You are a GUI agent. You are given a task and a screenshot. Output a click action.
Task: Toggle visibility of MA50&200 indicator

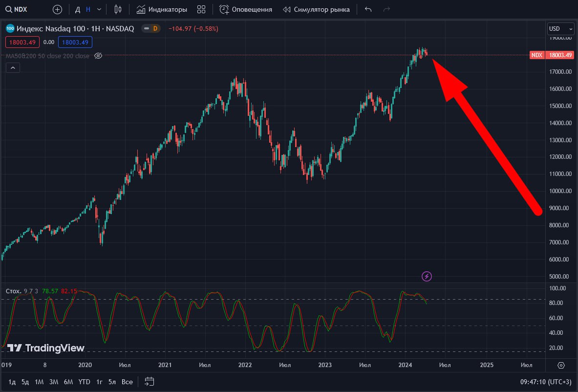pos(98,56)
